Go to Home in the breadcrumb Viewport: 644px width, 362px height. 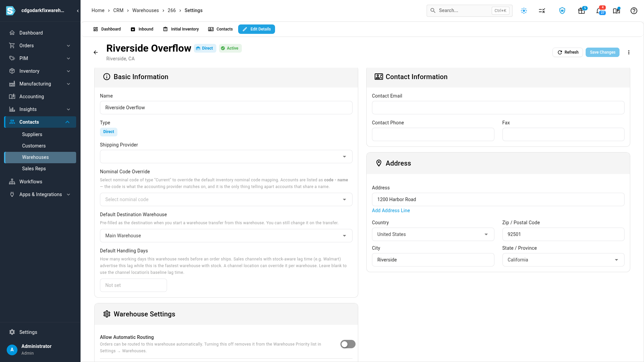tap(98, 10)
